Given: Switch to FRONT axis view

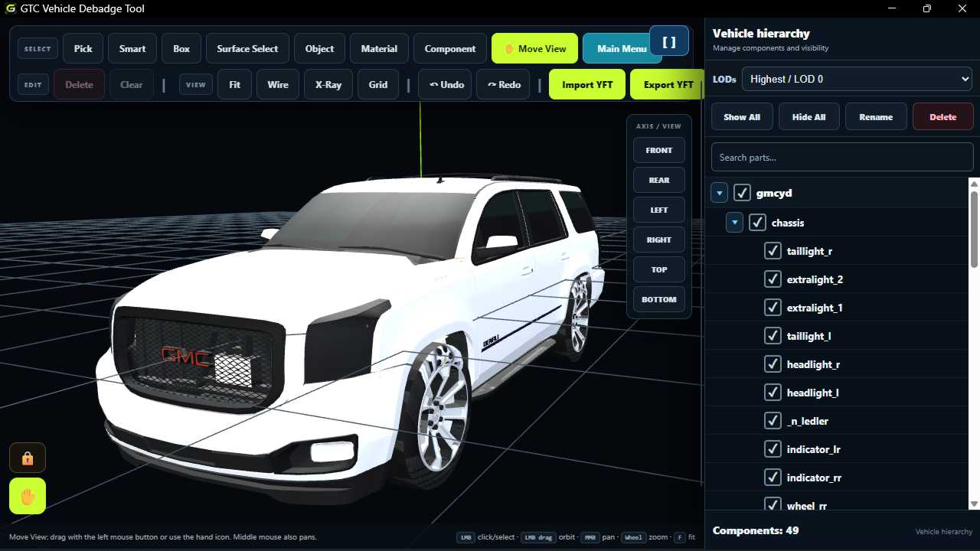Looking at the screenshot, I should coord(658,150).
